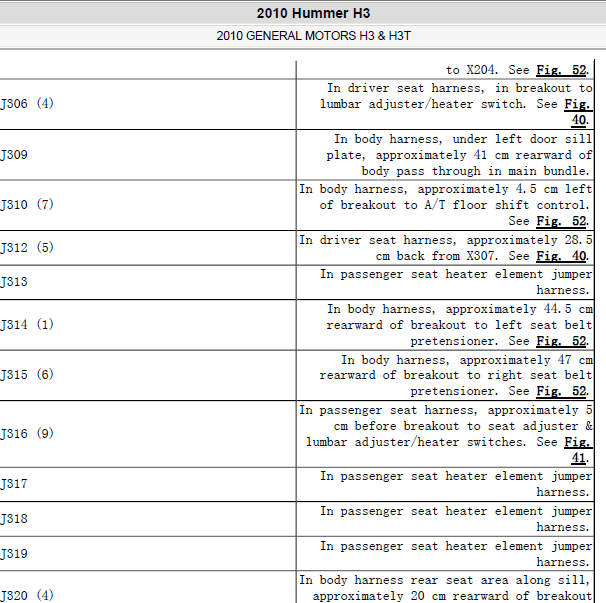Select the J320 (4) cell
Screen dimensions: 606x603
tap(148, 588)
